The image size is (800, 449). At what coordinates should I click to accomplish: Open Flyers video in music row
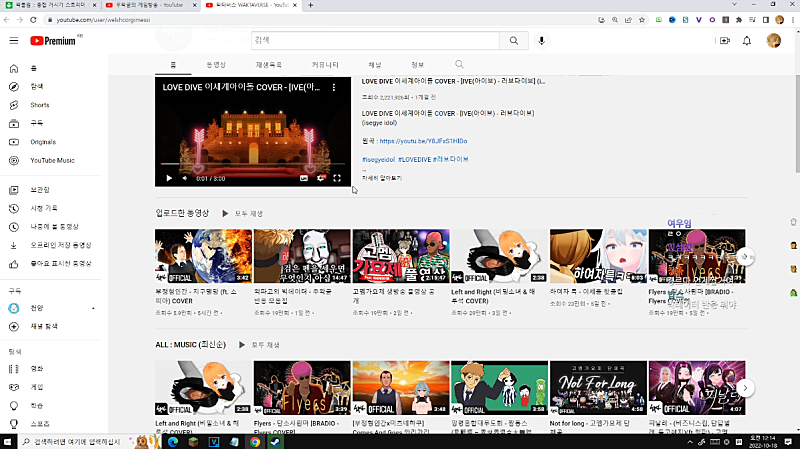pos(302,388)
